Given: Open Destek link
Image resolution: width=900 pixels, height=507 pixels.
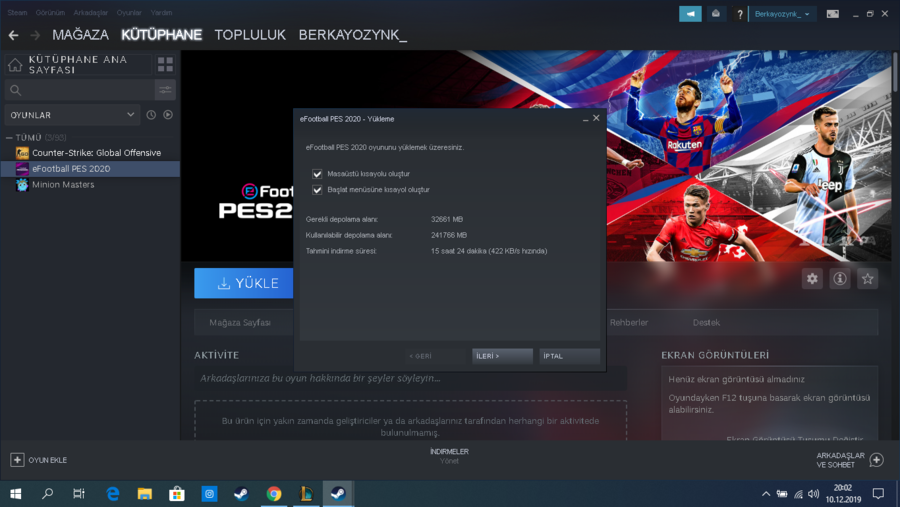Looking at the screenshot, I should (x=706, y=323).
